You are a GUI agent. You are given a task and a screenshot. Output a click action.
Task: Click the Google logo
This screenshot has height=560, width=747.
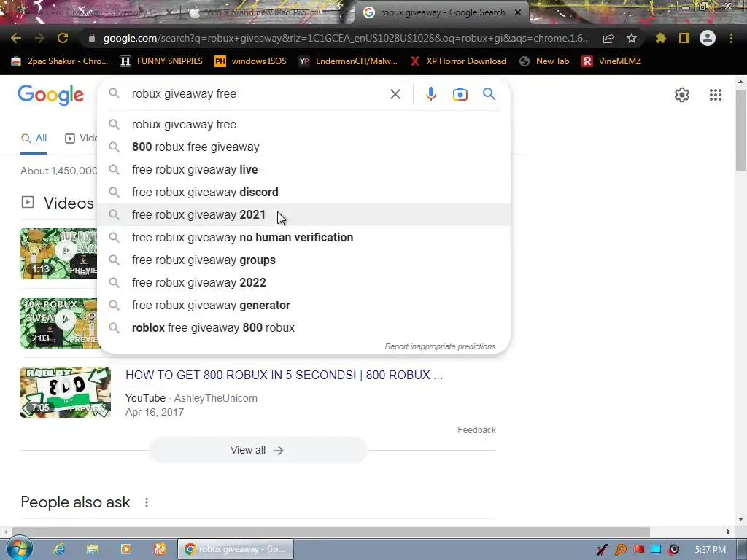tap(51, 96)
